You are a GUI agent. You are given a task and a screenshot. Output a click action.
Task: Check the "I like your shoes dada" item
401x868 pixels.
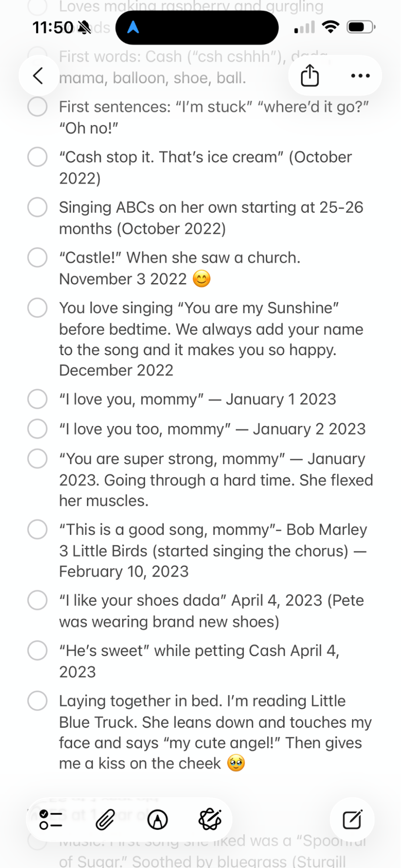click(37, 600)
